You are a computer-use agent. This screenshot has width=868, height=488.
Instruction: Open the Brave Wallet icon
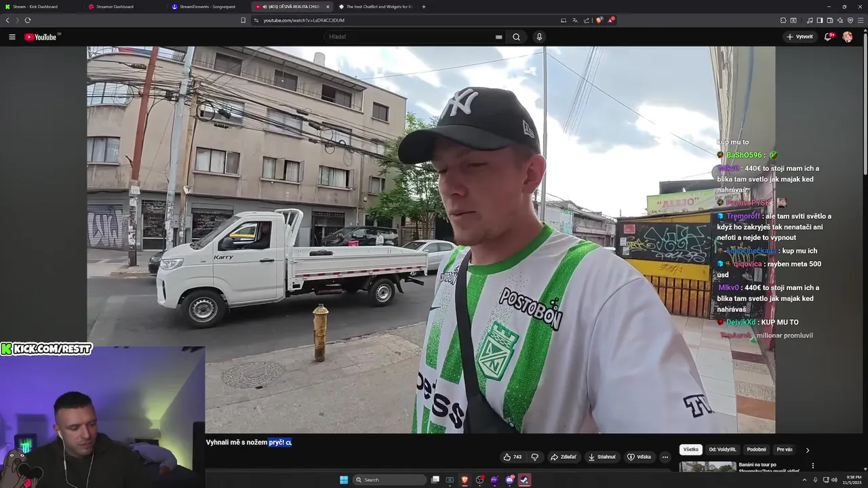(829, 20)
